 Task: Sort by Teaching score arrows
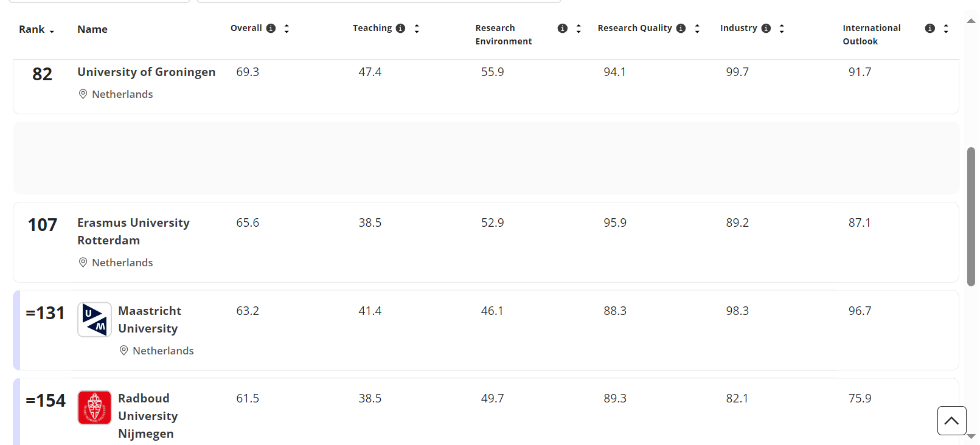tap(417, 29)
